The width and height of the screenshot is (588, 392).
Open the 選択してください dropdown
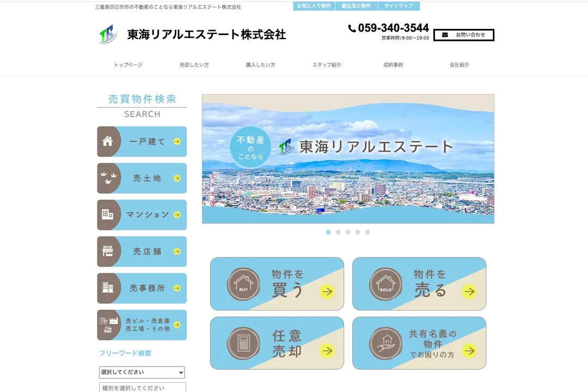click(142, 372)
